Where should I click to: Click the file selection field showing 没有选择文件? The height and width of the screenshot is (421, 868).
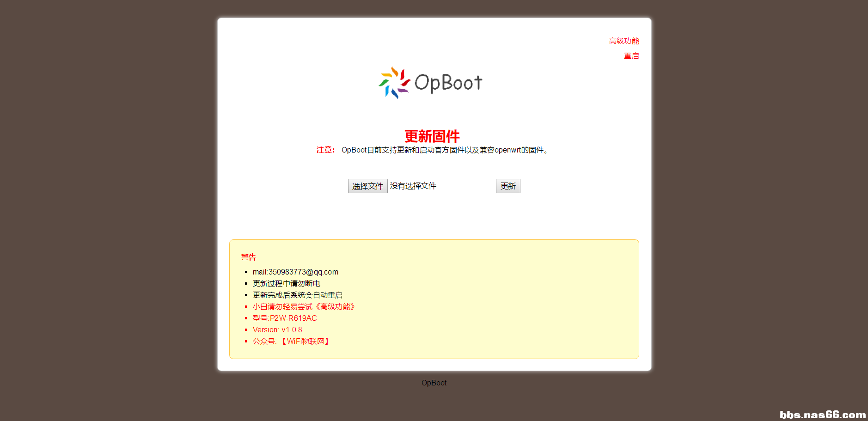(x=413, y=186)
